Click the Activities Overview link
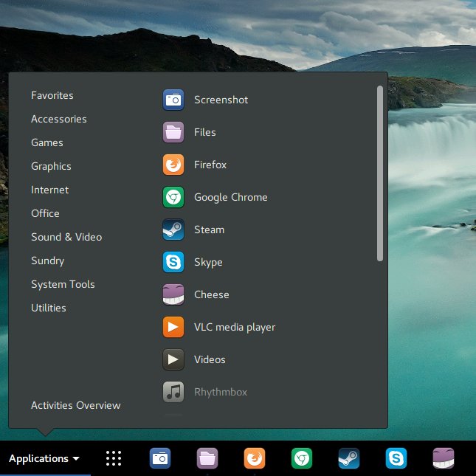This screenshot has width=476, height=476. pyautogui.click(x=75, y=405)
